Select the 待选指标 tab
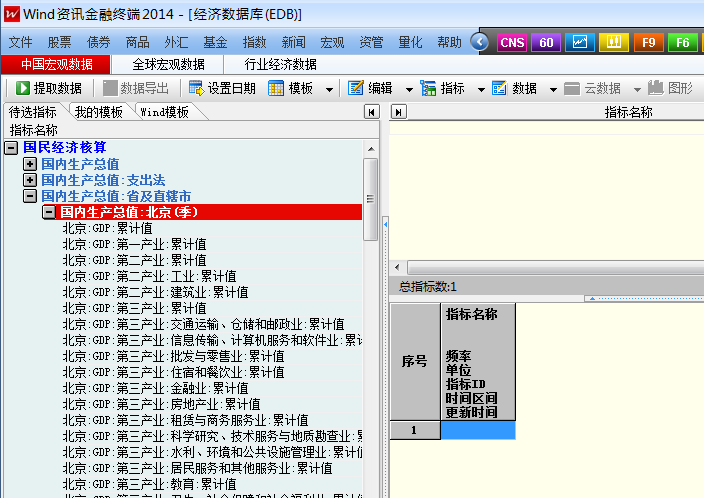Screen dimensions: 705x498 (33, 112)
